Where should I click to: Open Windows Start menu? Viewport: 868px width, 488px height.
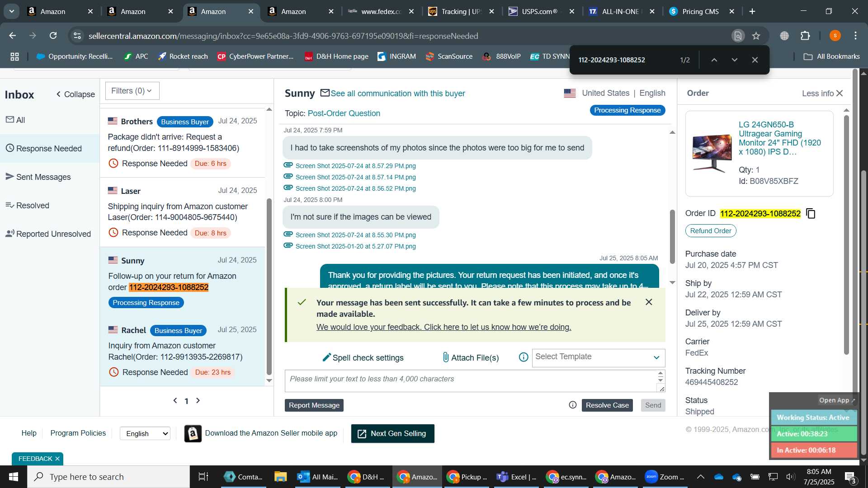tap(14, 477)
